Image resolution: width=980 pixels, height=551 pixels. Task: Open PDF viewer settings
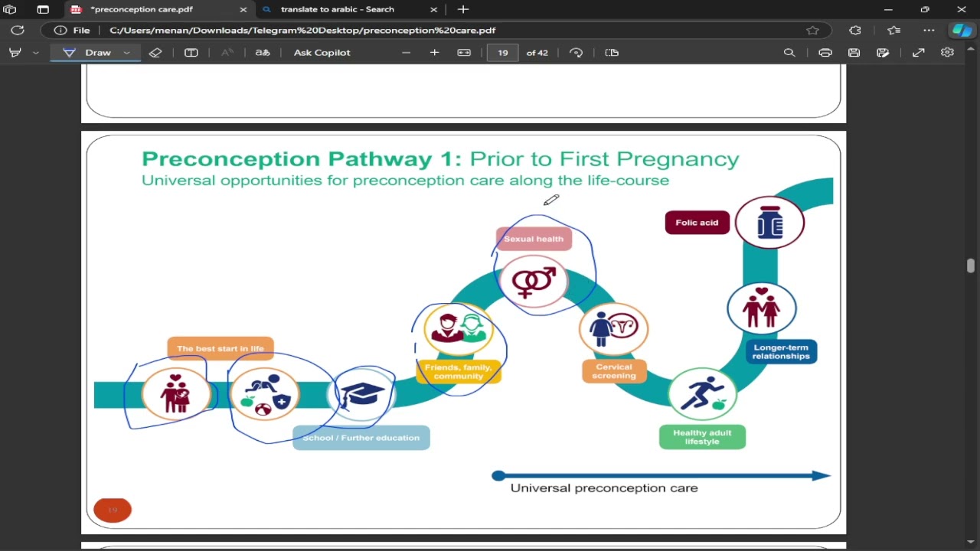click(x=948, y=53)
